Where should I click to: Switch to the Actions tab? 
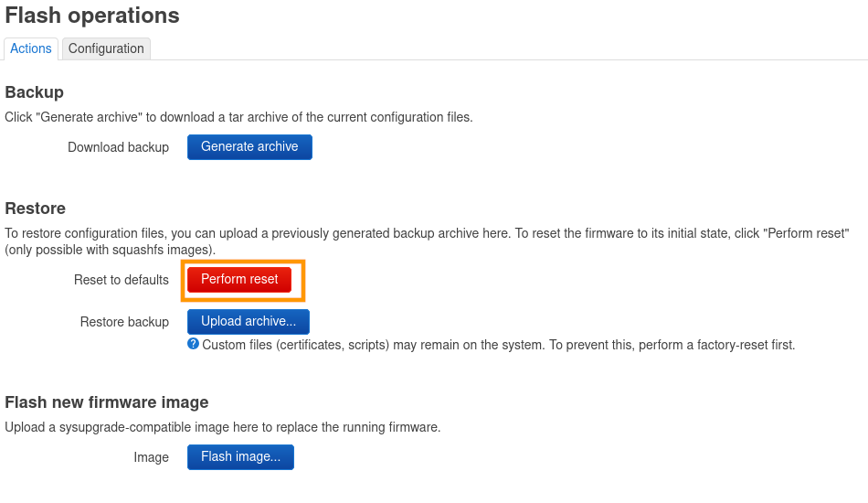click(31, 49)
